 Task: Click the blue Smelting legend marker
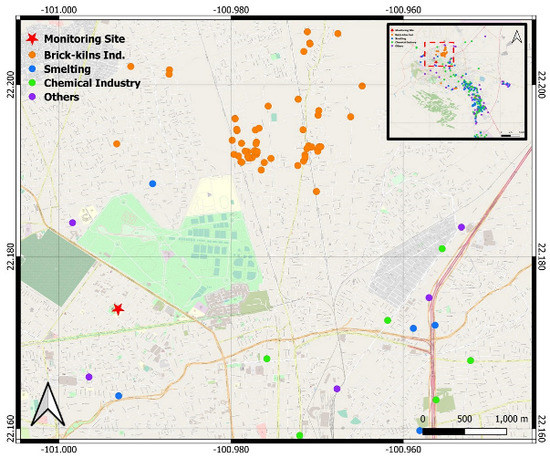[32, 69]
